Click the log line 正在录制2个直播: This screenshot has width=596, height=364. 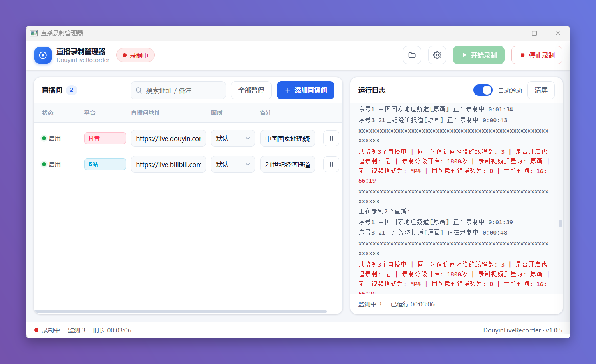(384, 211)
